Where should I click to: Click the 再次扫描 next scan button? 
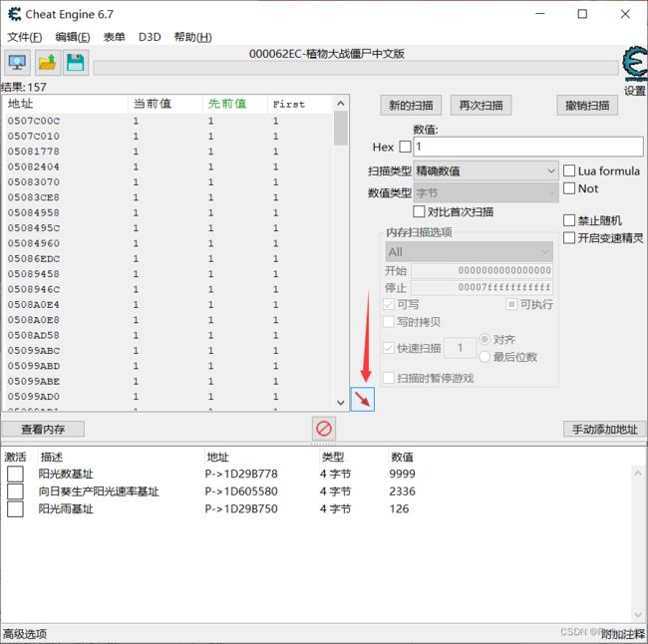[x=481, y=106]
